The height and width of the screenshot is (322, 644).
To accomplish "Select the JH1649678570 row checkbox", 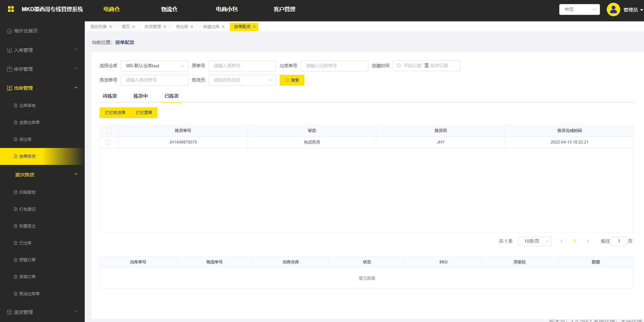I will [x=108, y=142].
